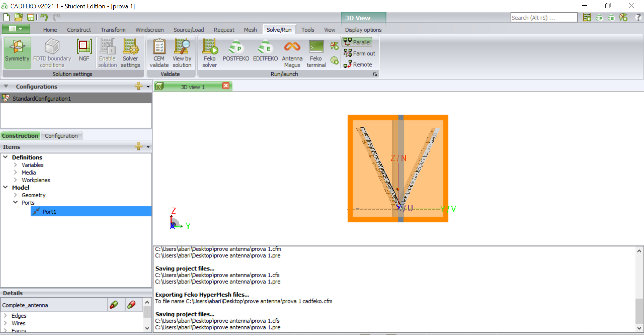644x335 pixels.
Task: Close the 3D view 1 tab
Action: point(226,86)
